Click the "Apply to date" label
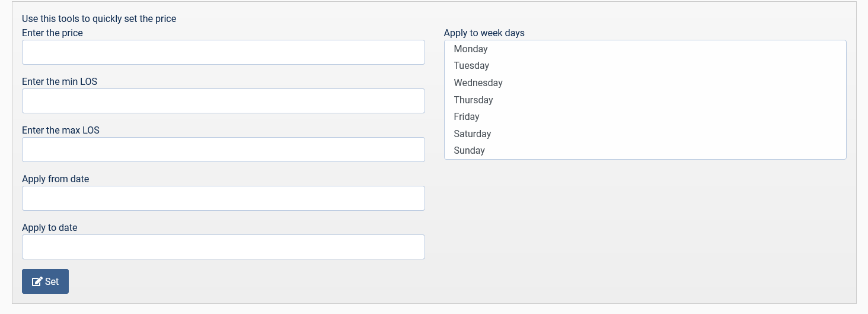Viewport: 868px width, 314px height. pos(50,228)
